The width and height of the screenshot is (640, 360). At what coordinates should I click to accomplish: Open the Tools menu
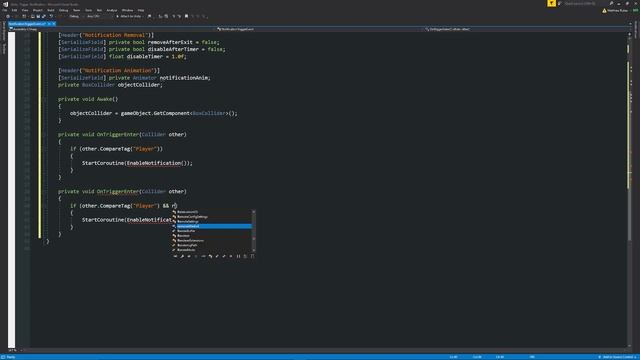tap(88, 10)
